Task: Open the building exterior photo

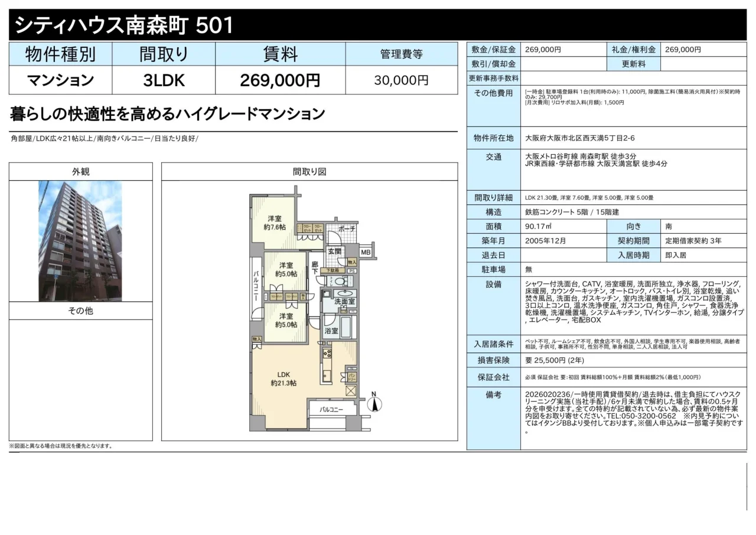Action: [x=80, y=242]
